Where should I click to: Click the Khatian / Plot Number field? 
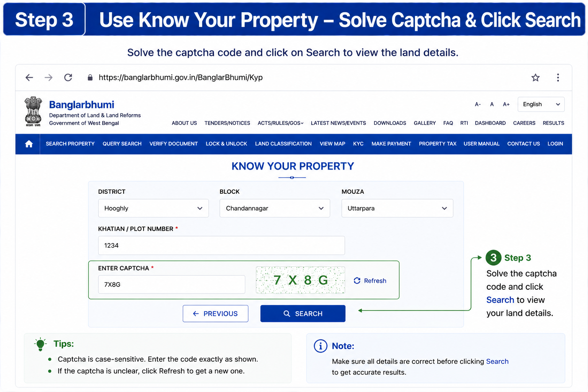tap(222, 245)
